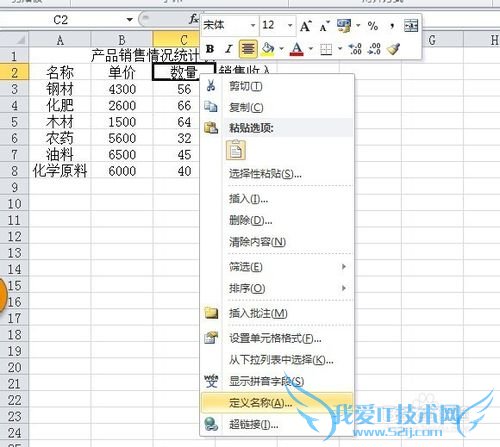Click the decrease decimal icon
Screen dimensions: 500x447
click(374, 49)
